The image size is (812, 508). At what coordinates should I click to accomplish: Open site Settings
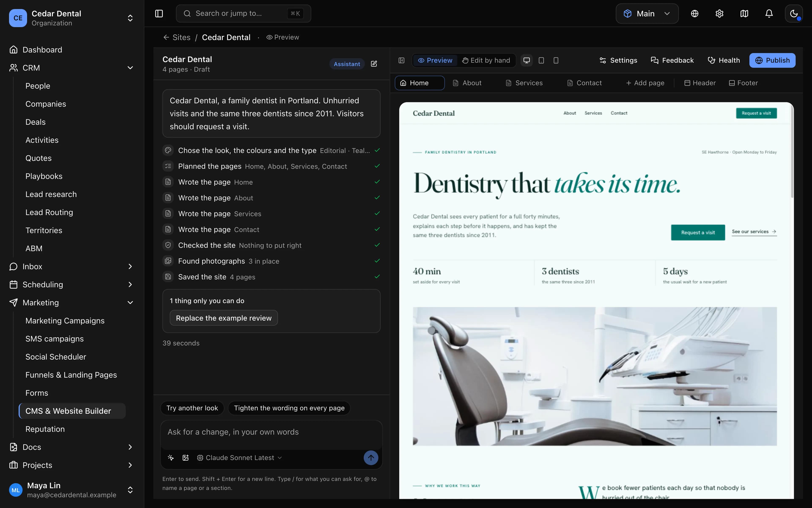(618, 61)
